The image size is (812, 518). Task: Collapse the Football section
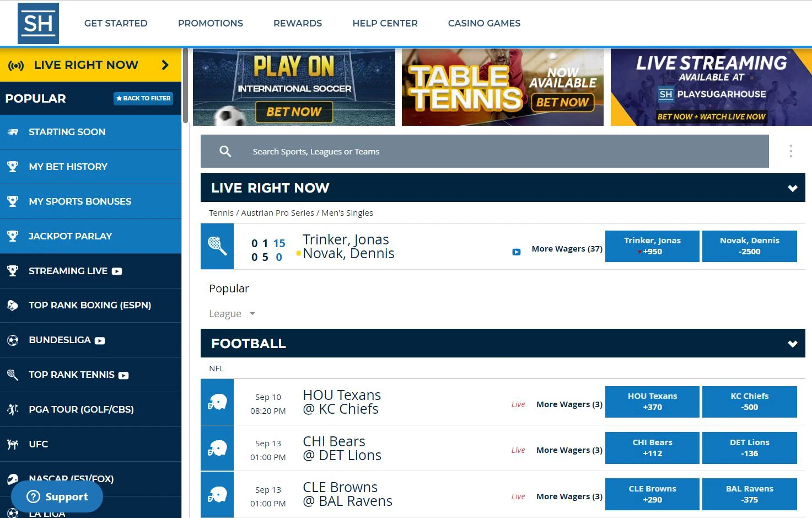coord(793,344)
